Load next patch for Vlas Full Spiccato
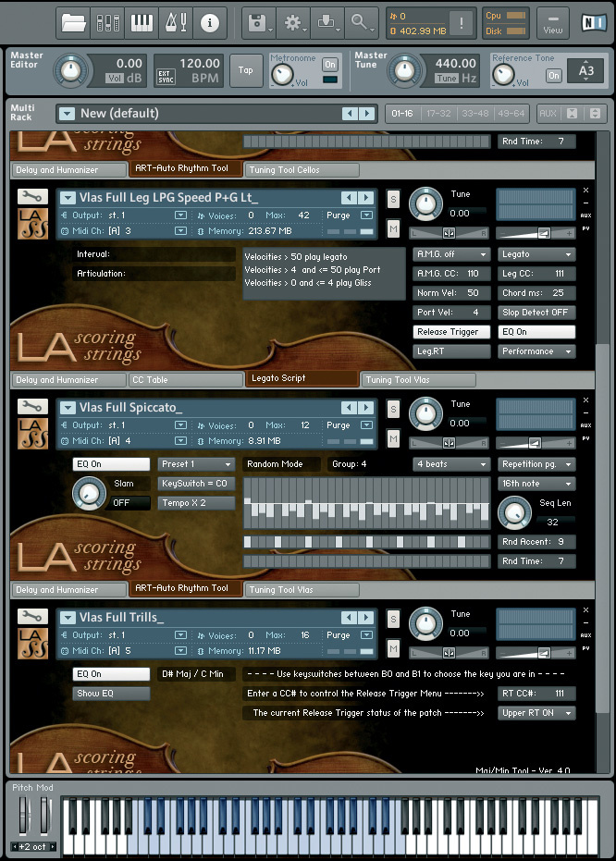 pos(367,408)
